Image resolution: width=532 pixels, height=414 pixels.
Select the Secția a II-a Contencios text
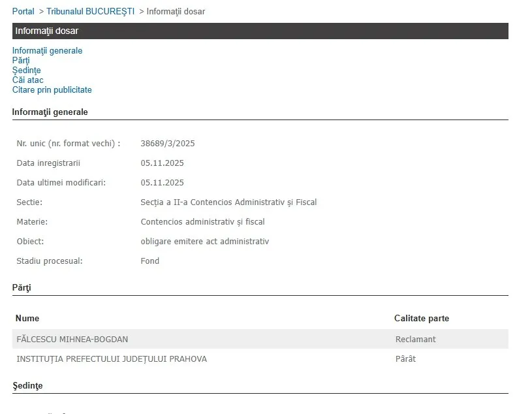[x=228, y=202]
